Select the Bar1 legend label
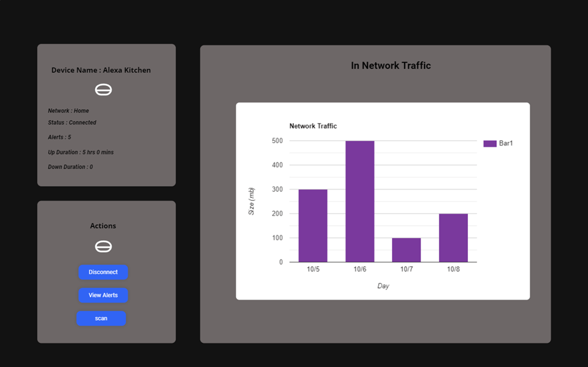This screenshot has width=588, height=367. (x=506, y=144)
